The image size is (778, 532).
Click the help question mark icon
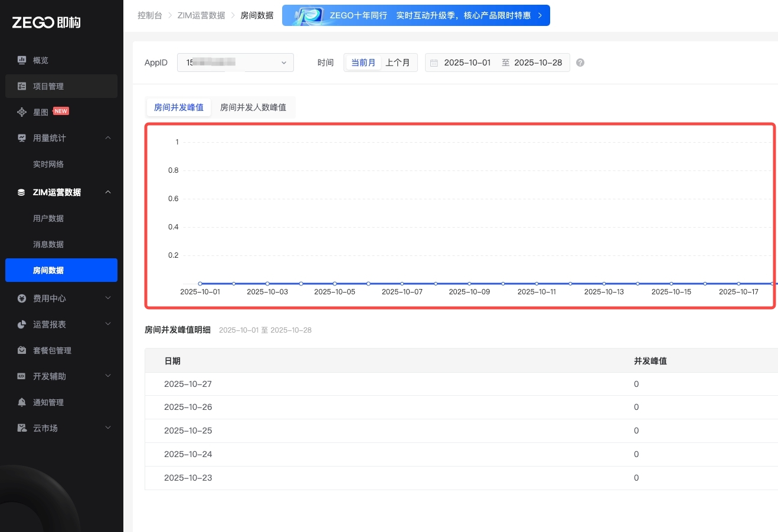point(580,63)
